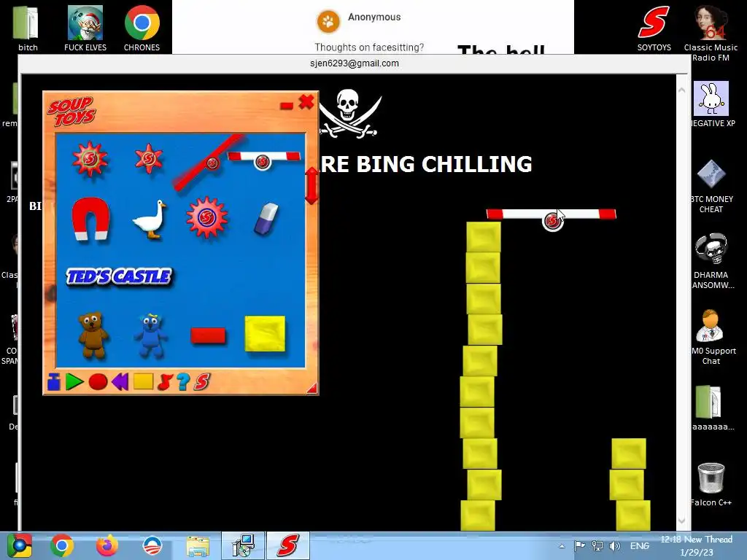Pick the red brick block toy
The image size is (747, 560).
[208, 335]
